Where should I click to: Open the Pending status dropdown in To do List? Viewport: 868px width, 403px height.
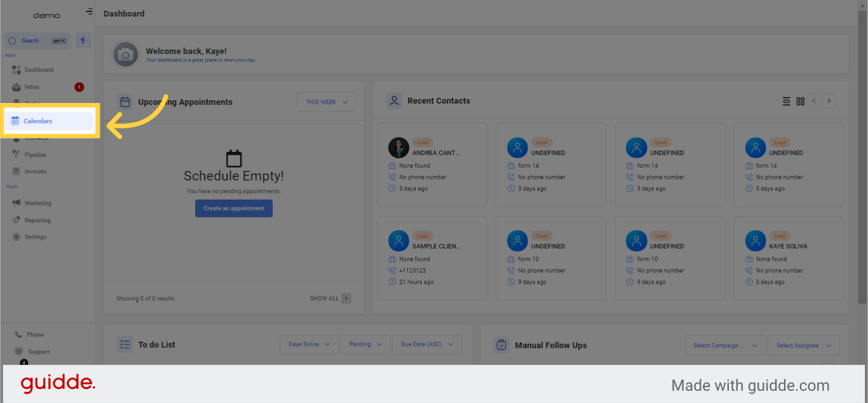click(x=365, y=344)
